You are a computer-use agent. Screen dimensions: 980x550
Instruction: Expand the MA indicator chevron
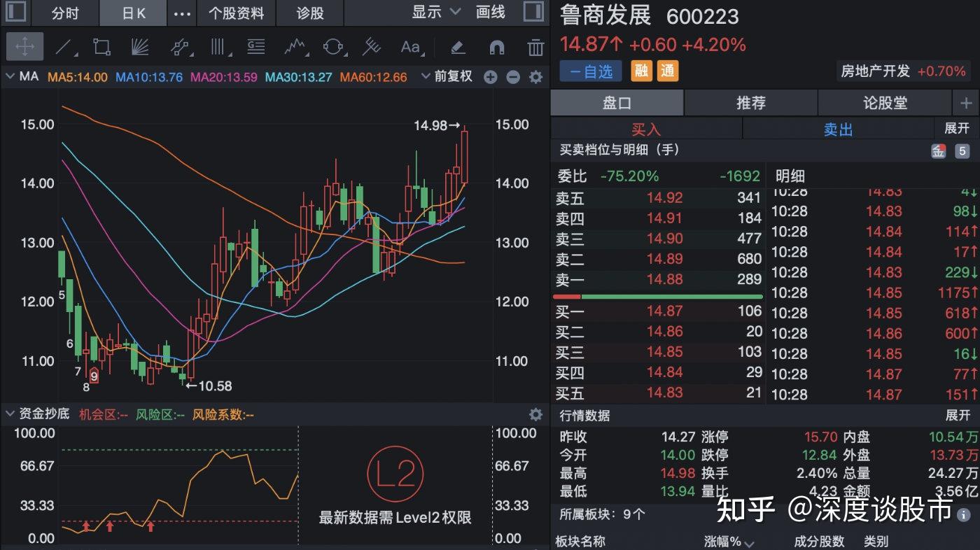point(10,76)
